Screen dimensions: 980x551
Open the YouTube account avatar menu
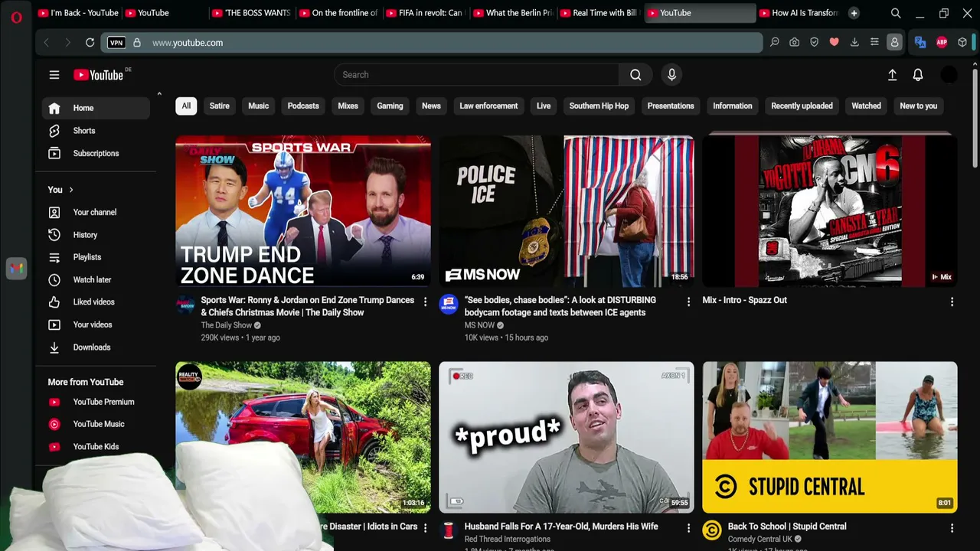949,75
